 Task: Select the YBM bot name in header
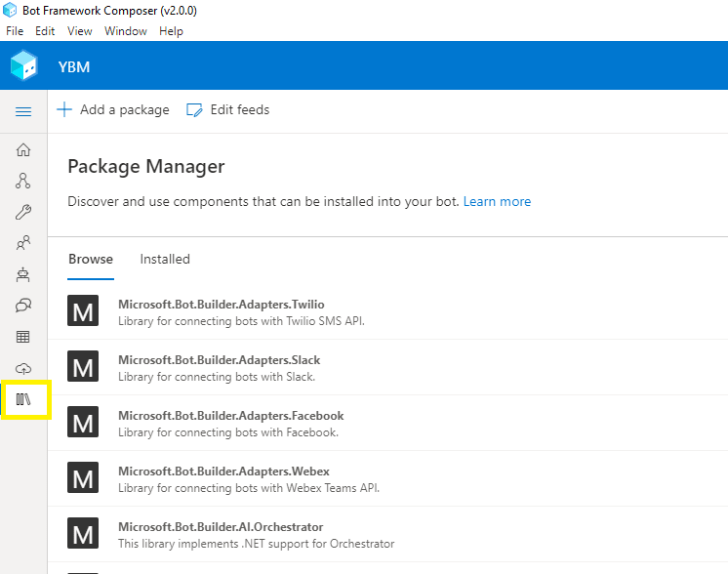pos(74,67)
